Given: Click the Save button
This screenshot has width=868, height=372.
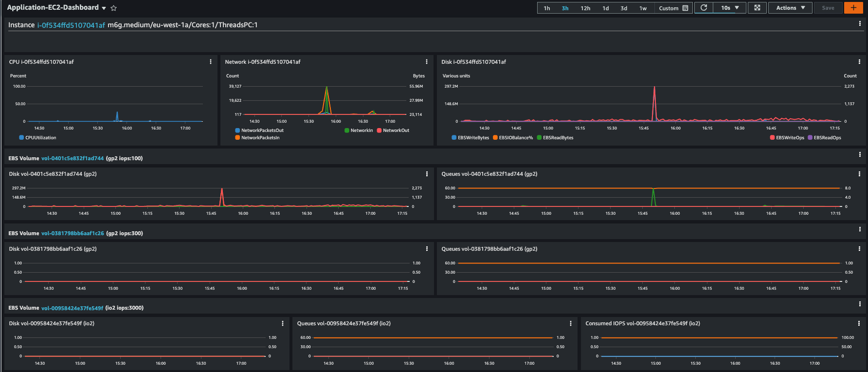Looking at the screenshot, I should (x=828, y=8).
